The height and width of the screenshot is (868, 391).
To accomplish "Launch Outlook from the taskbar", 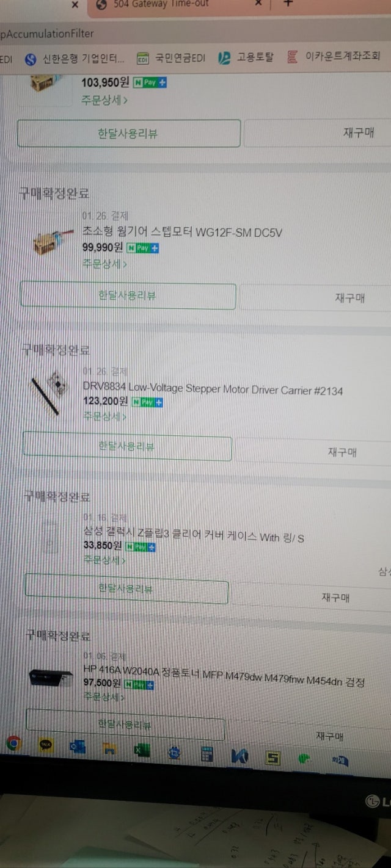I will click(x=78, y=747).
